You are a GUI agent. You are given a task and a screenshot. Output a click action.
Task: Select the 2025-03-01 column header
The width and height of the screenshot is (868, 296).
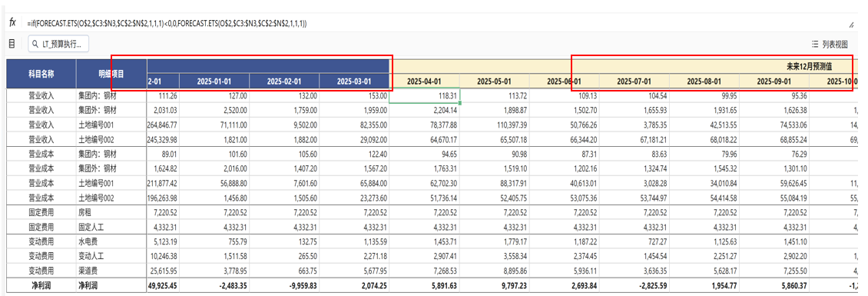(x=354, y=81)
